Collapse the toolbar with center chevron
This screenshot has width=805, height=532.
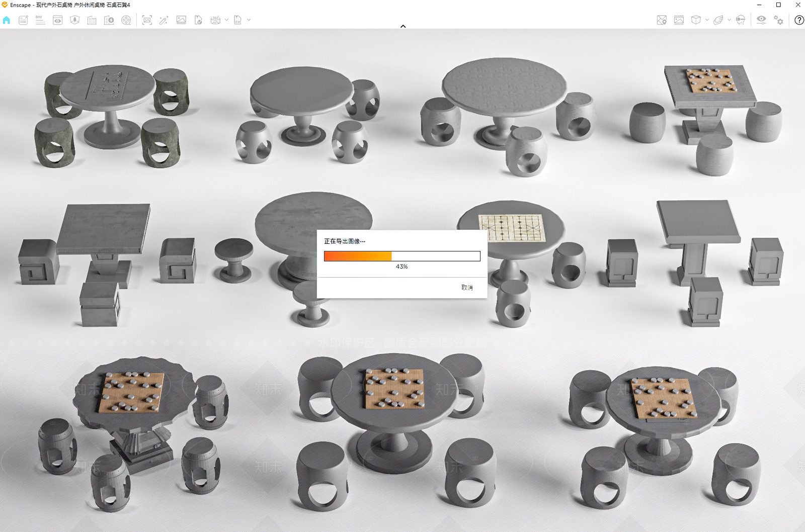coord(403,26)
